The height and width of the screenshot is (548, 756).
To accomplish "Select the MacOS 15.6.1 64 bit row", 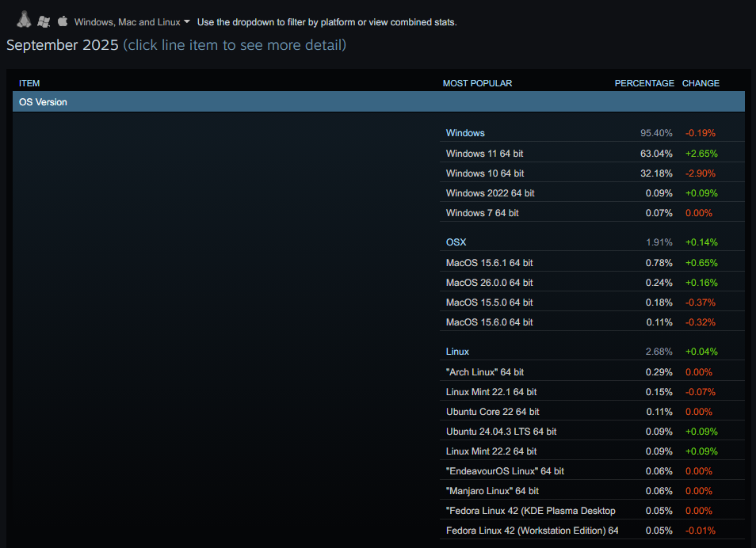I will (x=592, y=263).
